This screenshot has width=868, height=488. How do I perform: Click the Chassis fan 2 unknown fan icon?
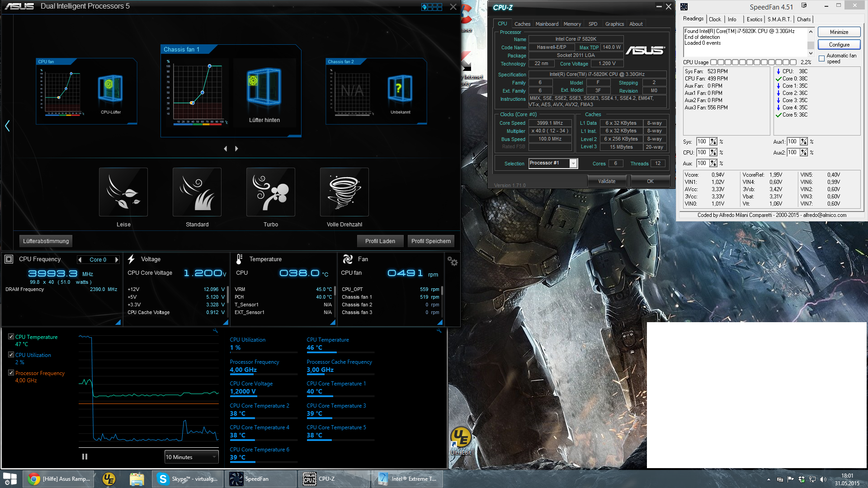click(x=400, y=89)
